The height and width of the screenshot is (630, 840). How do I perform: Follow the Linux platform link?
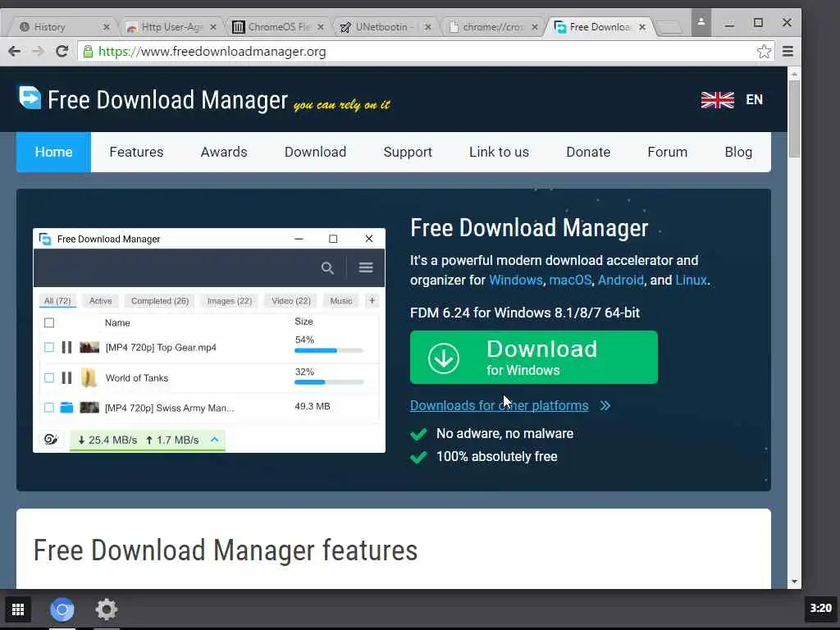691,280
